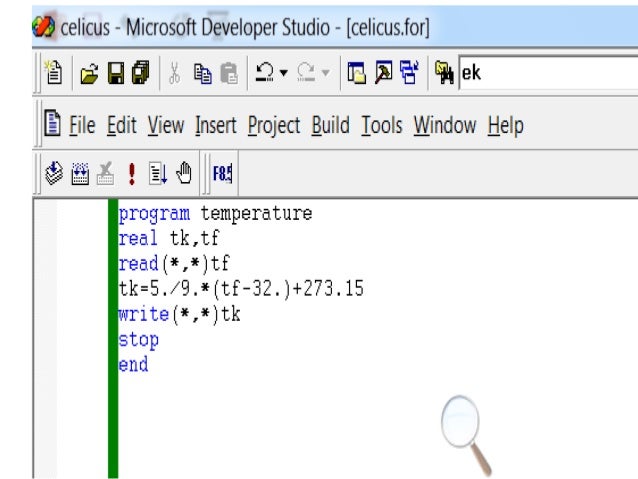Click the Find in Files binoculars icon
638x479 pixels.
[444, 72]
